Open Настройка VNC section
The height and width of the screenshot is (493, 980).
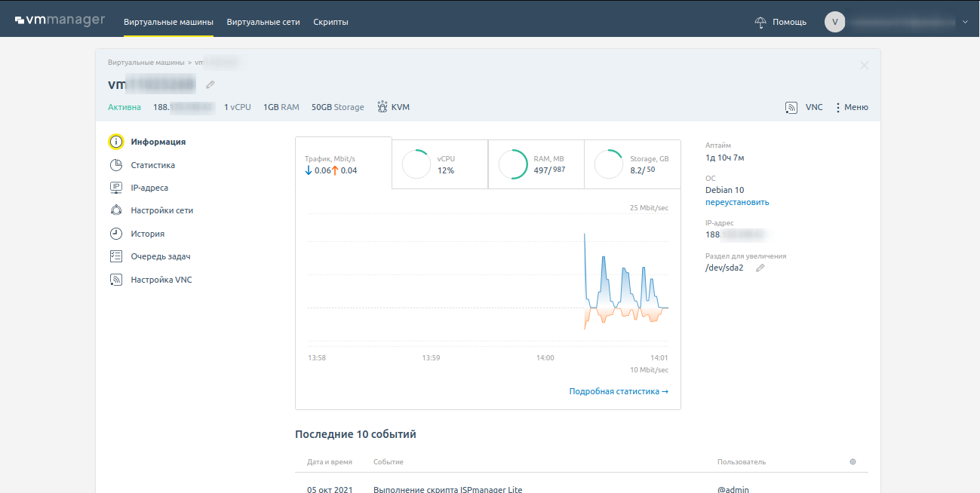[x=161, y=280]
